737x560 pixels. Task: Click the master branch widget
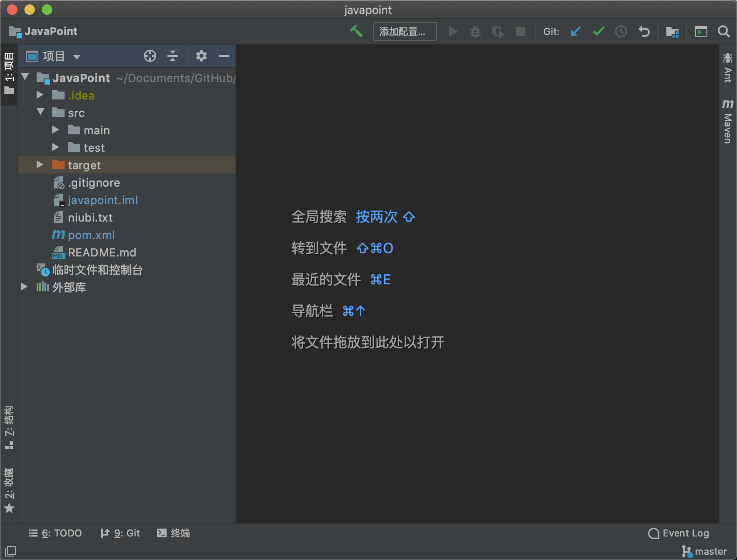[705, 552]
